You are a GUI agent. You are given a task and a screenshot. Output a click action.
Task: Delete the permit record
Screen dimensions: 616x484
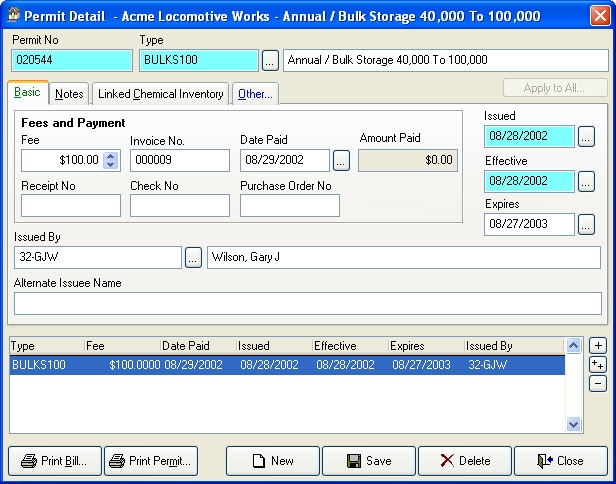[x=465, y=461]
